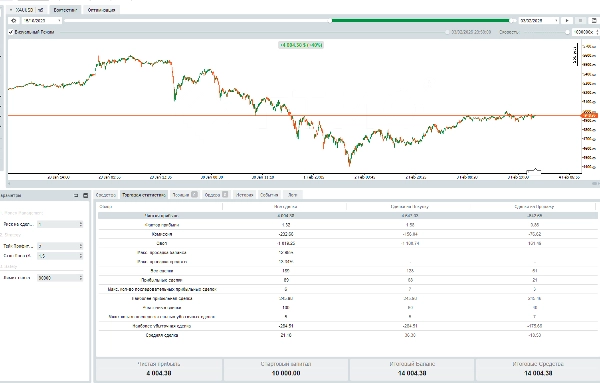The width and height of the screenshot is (600, 383).
Task: Click the Orders tab count badge
Action: pyautogui.click(x=225, y=194)
